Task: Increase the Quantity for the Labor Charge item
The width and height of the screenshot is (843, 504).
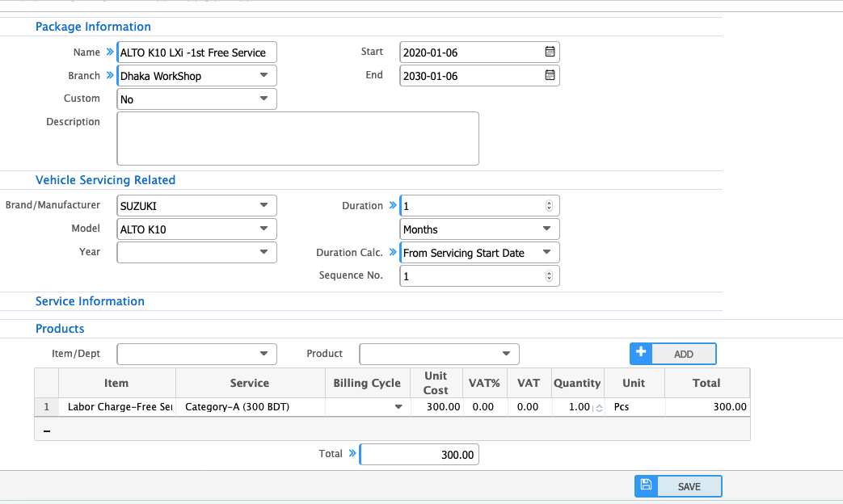Action: pos(598,403)
